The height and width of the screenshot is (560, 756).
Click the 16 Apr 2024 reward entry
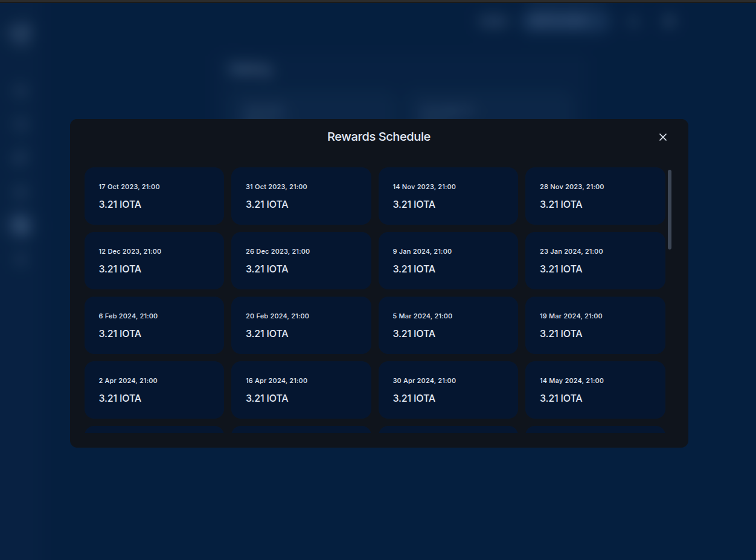301,390
